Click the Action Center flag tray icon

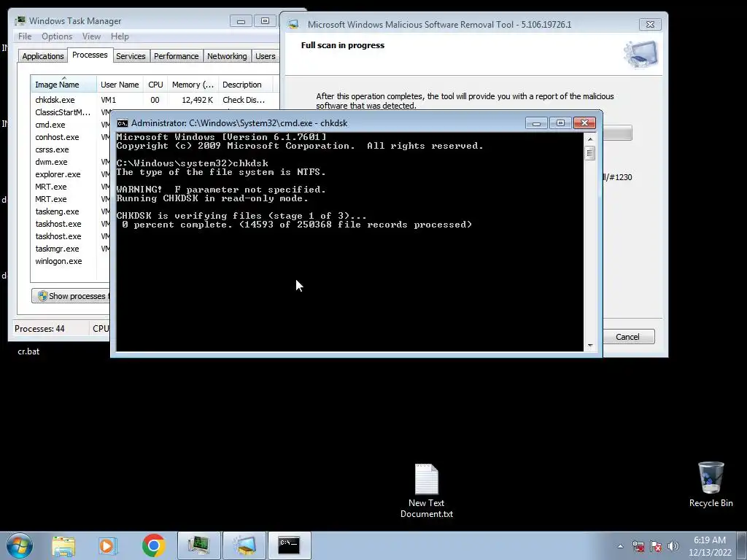656,546
